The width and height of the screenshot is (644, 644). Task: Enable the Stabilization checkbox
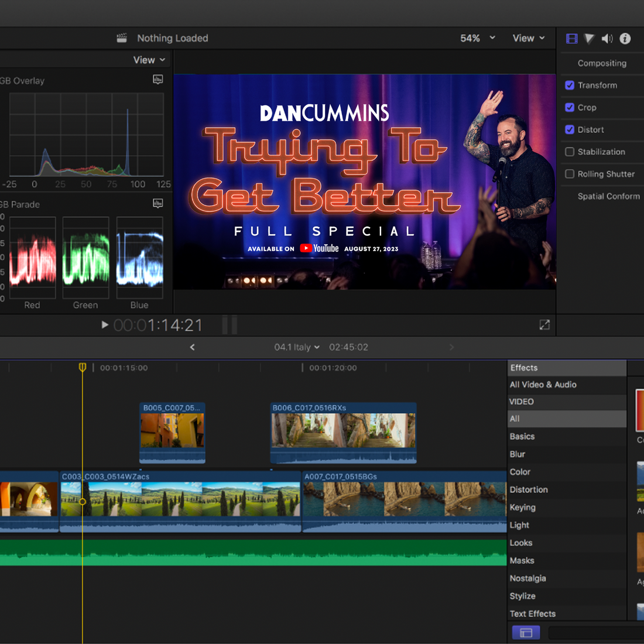pos(570,152)
